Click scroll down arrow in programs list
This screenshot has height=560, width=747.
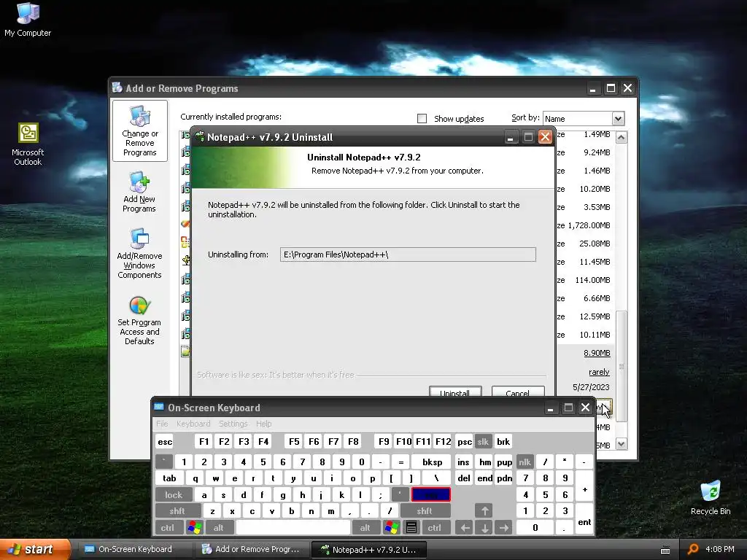click(622, 444)
